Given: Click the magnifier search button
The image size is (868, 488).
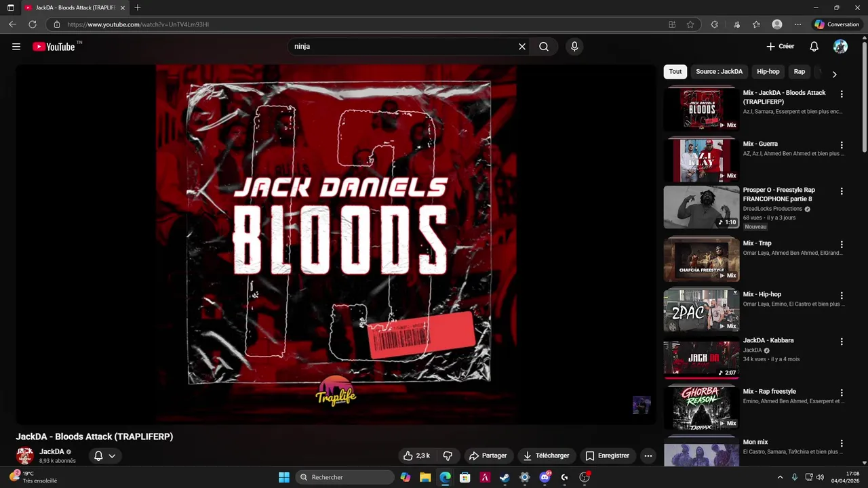Looking at the screenshot, I should point(544,47).
